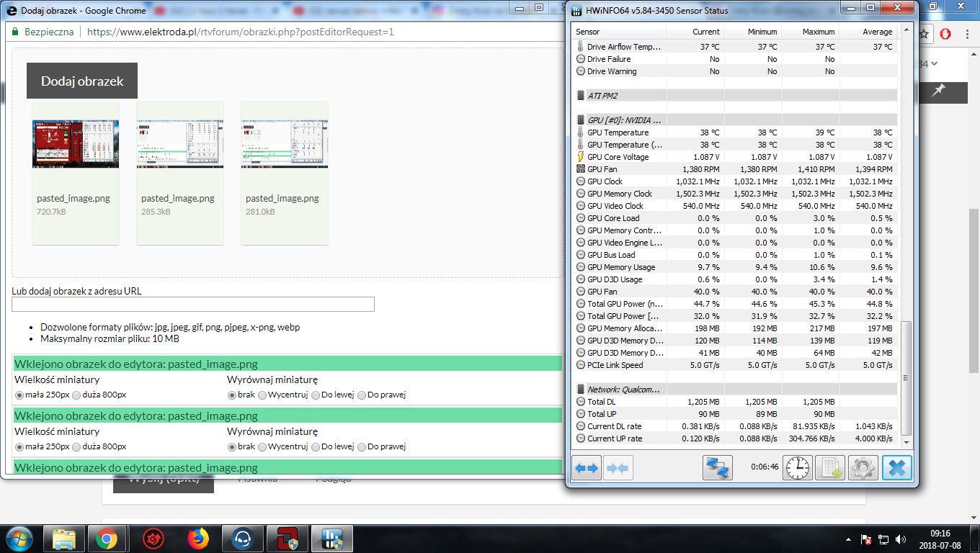980x553 pixels.
Task: Select the 'Drive Warning' sensor row label
Action: pyautogui.click(x=612, y=71)
